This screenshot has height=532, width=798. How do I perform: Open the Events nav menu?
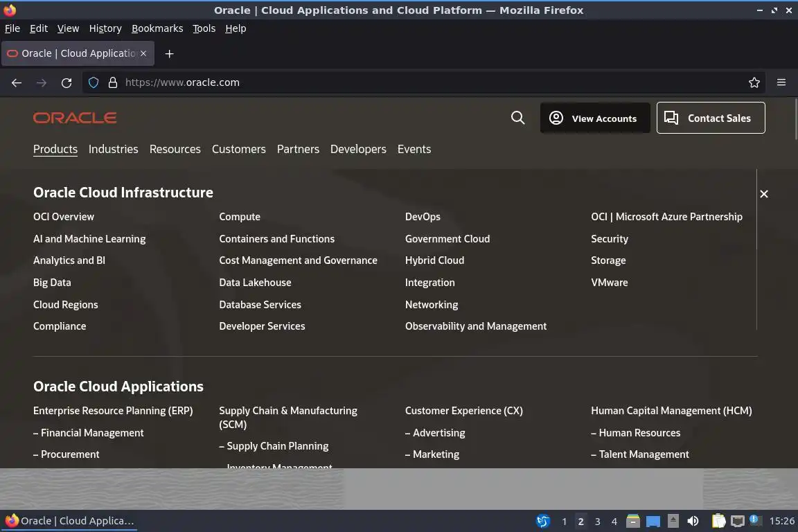click(x=414, y=149)
